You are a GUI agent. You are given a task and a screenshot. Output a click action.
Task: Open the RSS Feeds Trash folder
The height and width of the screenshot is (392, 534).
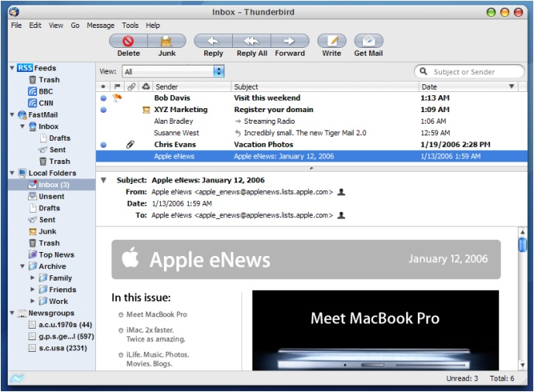tap(44, 80)
